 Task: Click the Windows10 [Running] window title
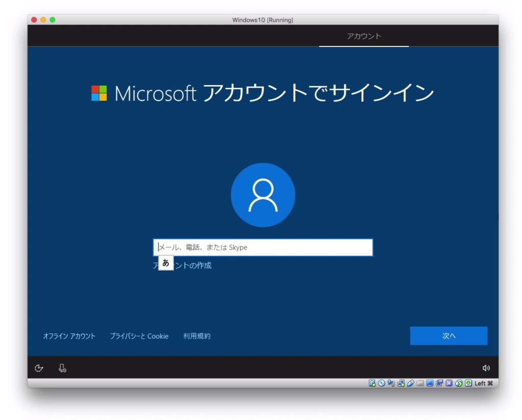tap(263, 20)
